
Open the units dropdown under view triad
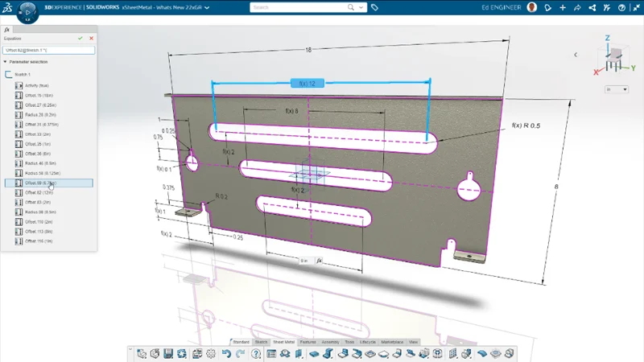click(x=617, y=89)
